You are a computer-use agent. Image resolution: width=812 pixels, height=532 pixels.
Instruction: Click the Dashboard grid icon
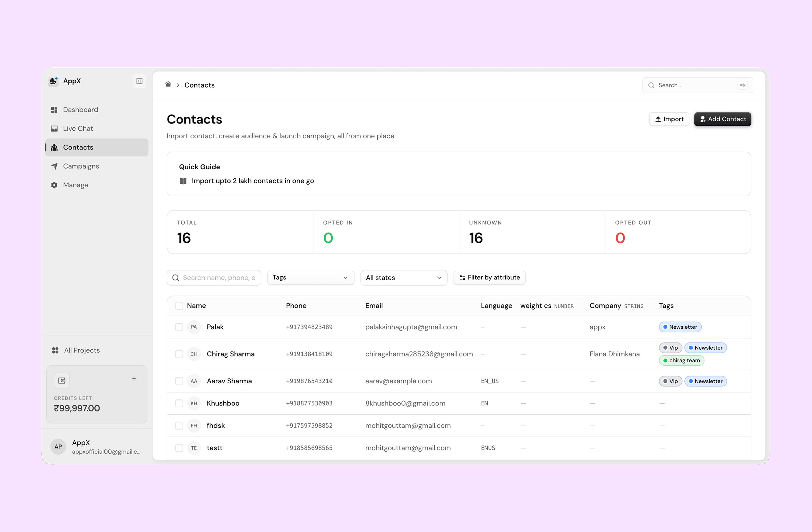click(54, 110)
